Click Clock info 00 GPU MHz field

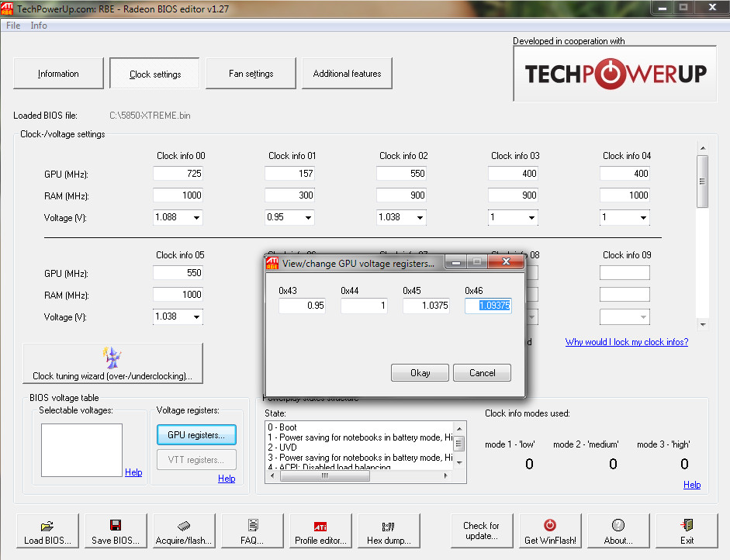178,174
